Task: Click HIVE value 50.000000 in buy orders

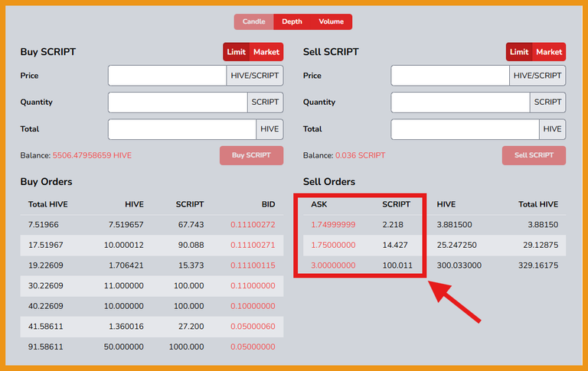Action: (x=124, y=347)
